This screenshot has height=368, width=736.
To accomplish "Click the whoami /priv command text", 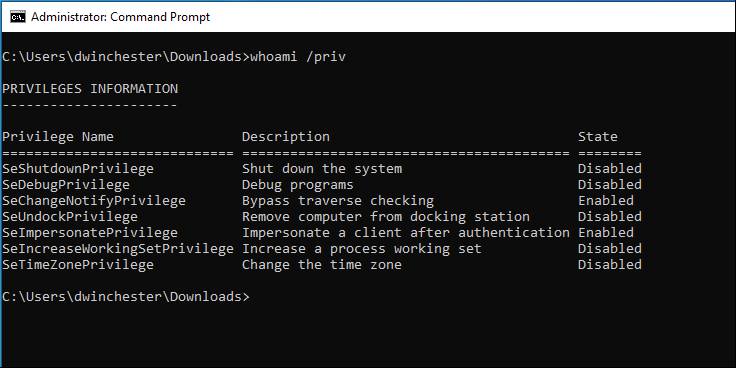I will coord(298,57).
